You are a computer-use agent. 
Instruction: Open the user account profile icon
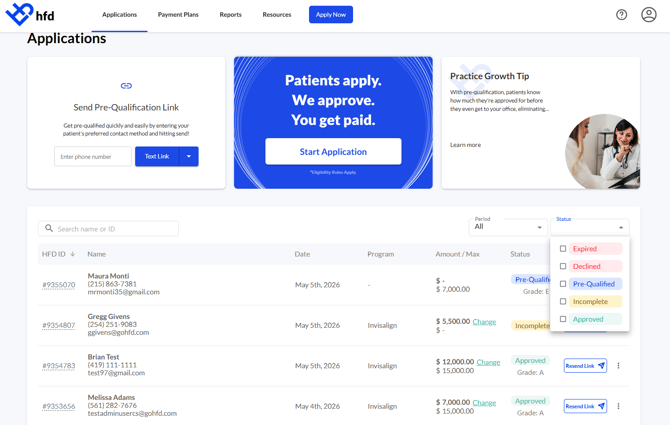click(648, 15)
